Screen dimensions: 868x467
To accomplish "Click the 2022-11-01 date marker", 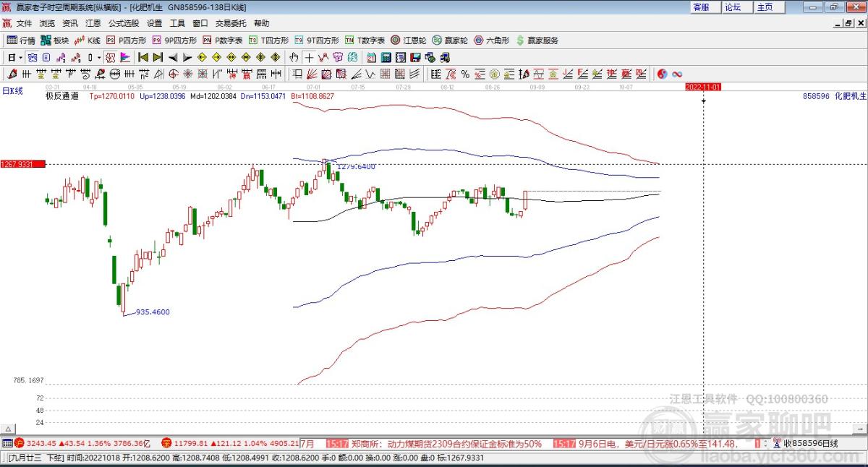I will pyautogui.click(x=703, y=87).
